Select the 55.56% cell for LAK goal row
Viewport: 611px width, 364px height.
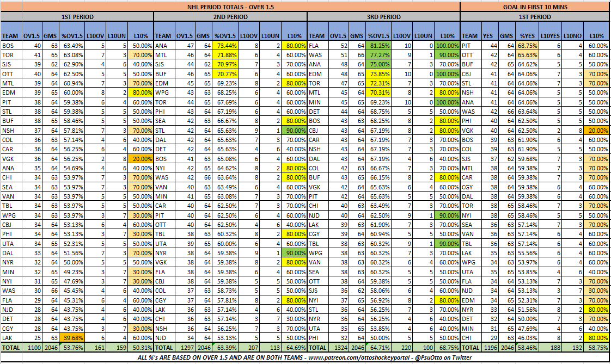[527, 252]
